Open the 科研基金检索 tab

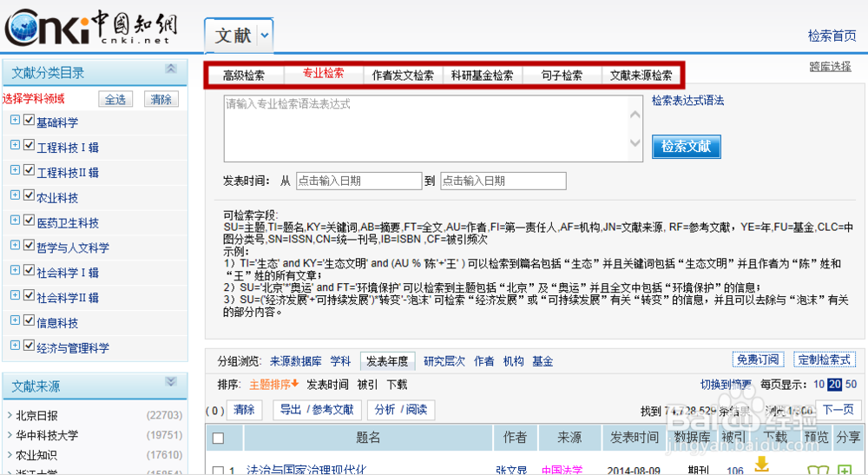[482, 76]
